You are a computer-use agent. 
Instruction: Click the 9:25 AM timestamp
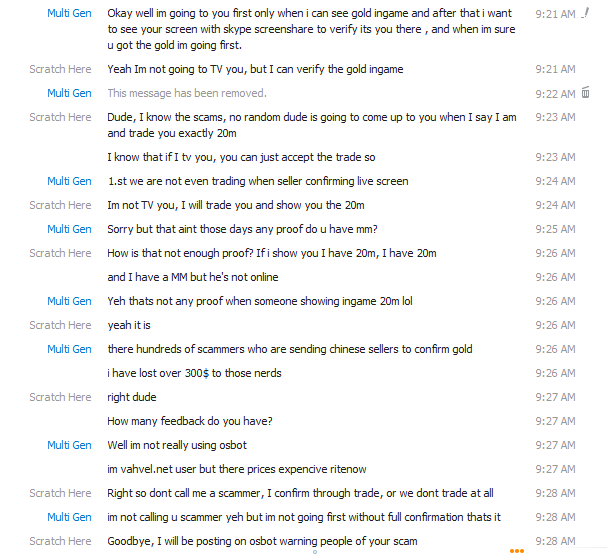click(x=555, y=229)
